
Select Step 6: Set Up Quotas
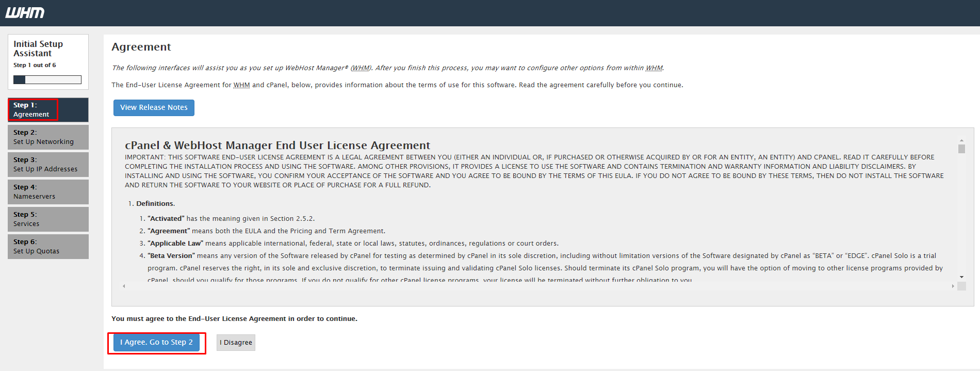[x=48, y=247]
